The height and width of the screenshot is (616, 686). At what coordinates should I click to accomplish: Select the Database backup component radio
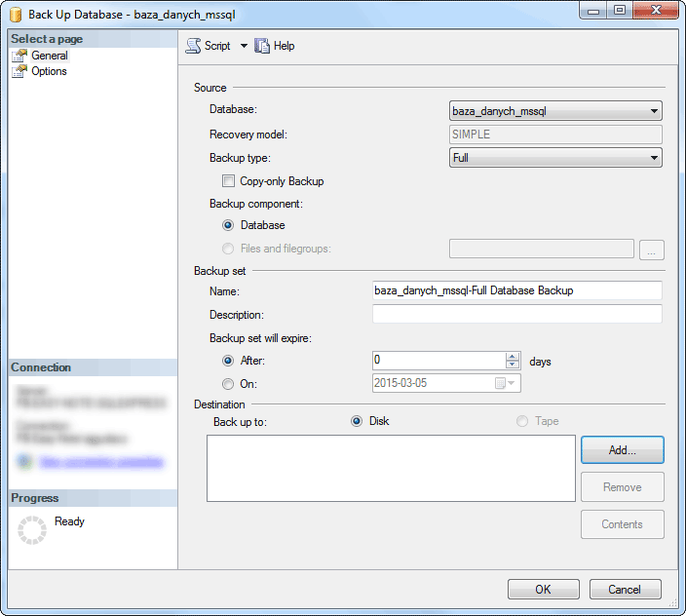[x=228, y=225]
